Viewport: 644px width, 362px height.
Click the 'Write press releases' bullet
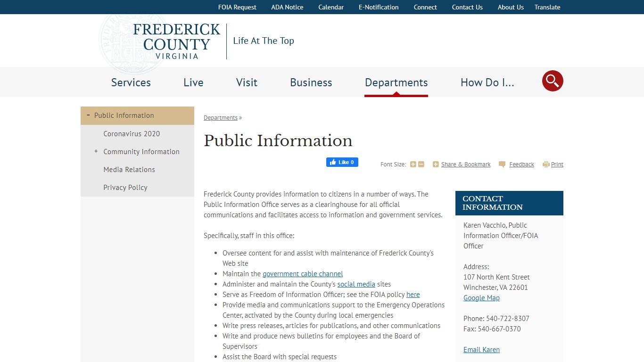(331, 326)
